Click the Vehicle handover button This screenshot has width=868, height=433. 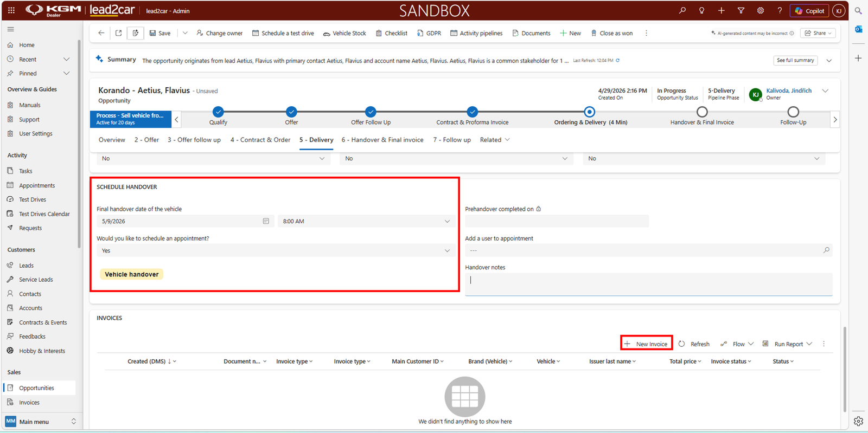coord(132,274)
